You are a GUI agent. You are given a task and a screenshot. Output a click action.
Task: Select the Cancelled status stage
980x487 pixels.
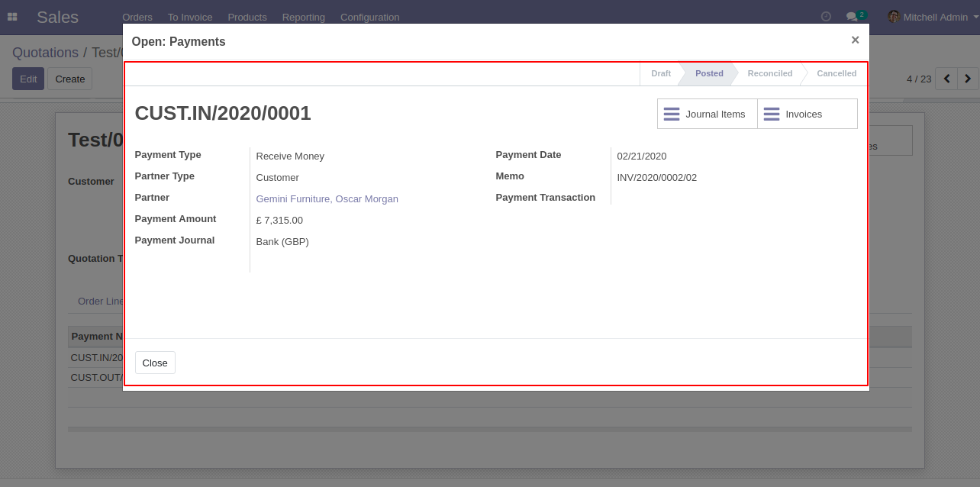[837, 73]
